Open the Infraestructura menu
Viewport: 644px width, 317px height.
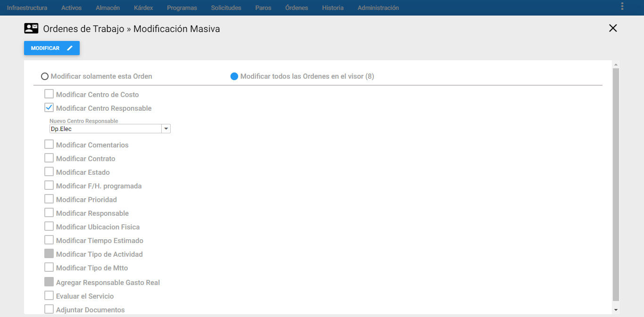pos(27,8)
